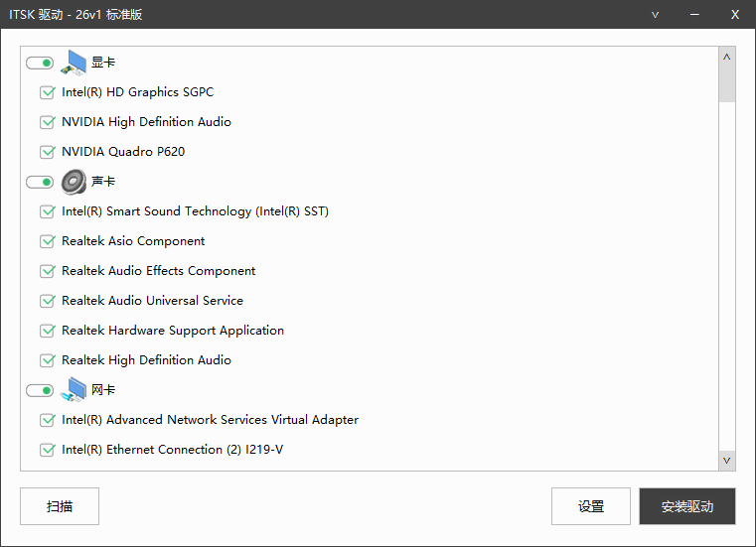This screenshot has width=756, height=547.
Task: Click the network card (网卡) category icon
Action: pos(75,390)
